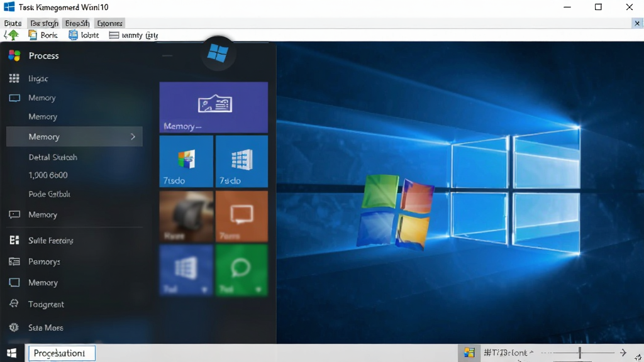This screenshot has width=644, height=362.
Task: Click the Toargtent sidebar icon
Action: (14, 304)
